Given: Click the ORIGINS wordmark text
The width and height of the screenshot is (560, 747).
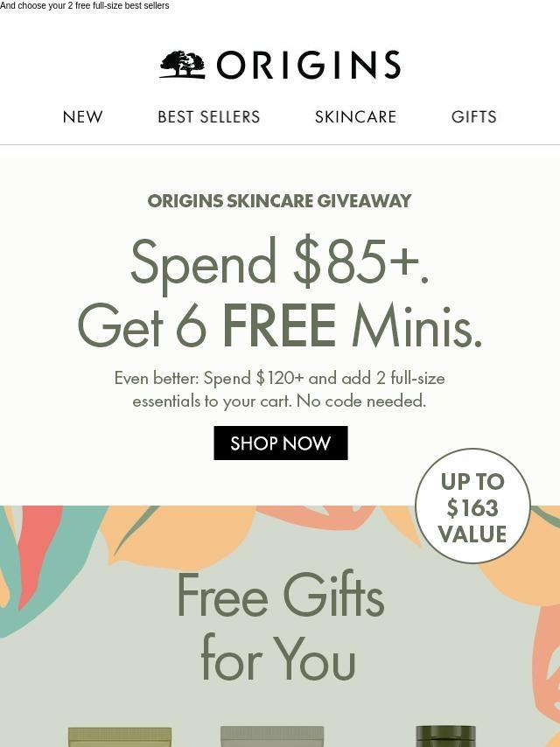Looking at the screenshot, I should tap(308, 65).
